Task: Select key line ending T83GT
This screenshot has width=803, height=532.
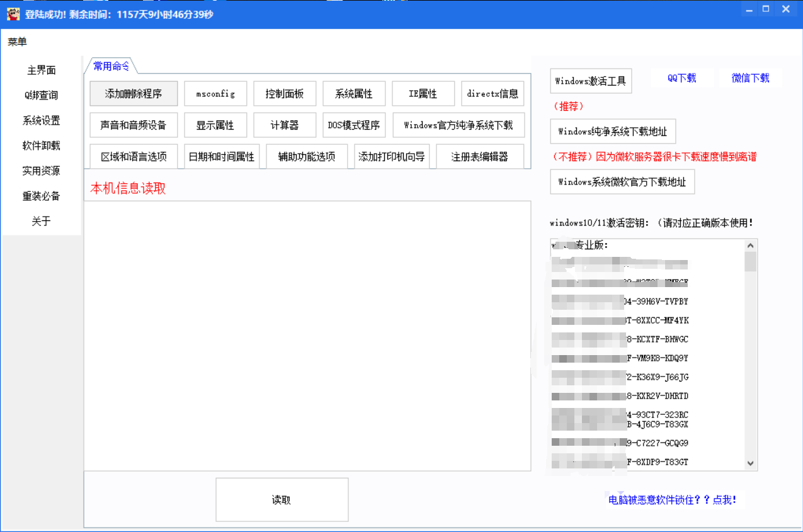Action: [x=620, y=462]
